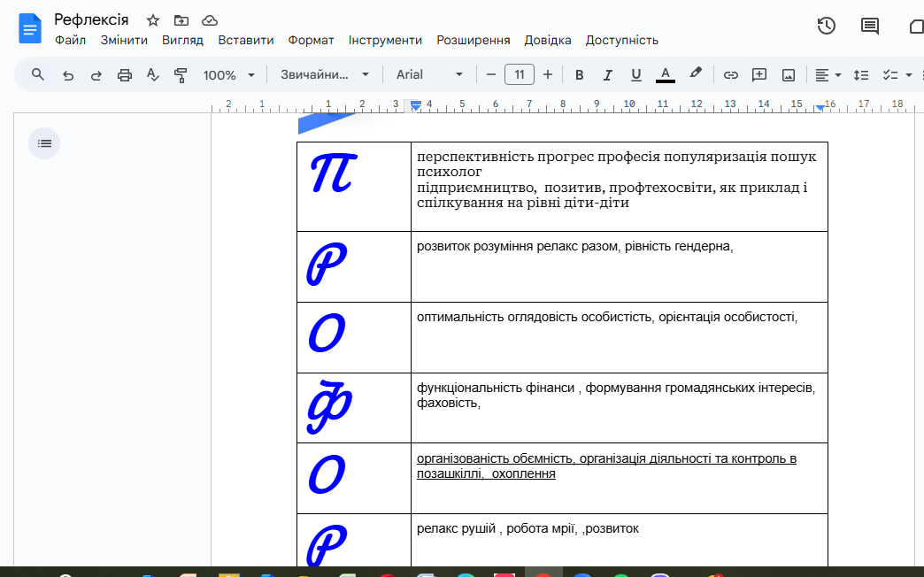Toggle underline formatting
This screenshot has height=577, width=924.
[635, 75]
